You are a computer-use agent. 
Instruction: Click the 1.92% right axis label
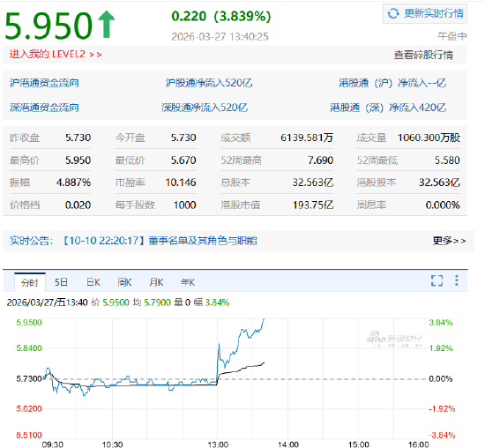click(441, 348)
